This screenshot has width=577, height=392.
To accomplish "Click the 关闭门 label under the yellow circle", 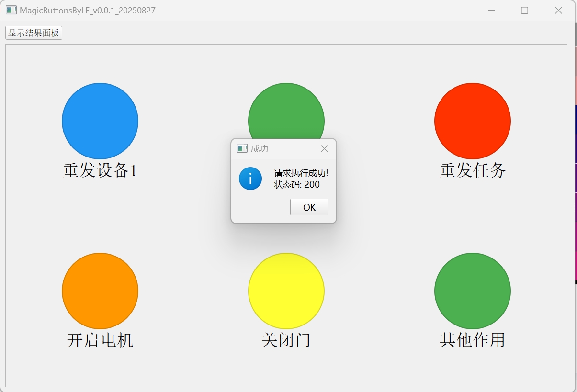I will point(286,340).
